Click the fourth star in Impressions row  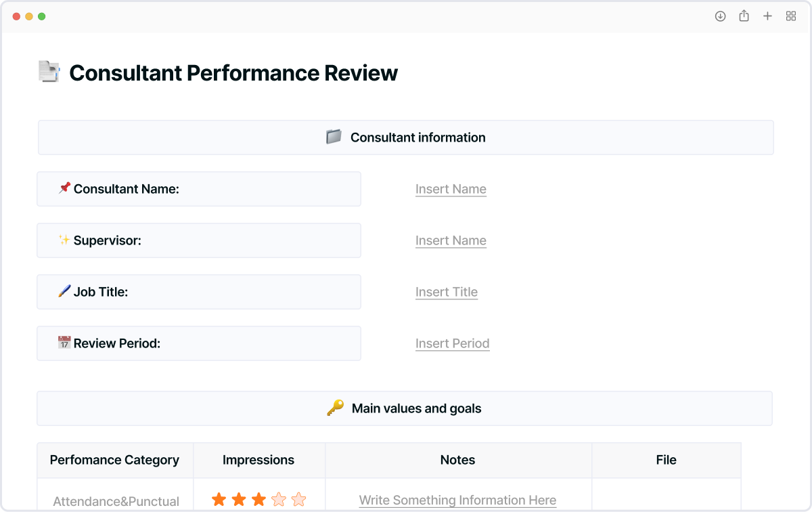pos(279,499)
